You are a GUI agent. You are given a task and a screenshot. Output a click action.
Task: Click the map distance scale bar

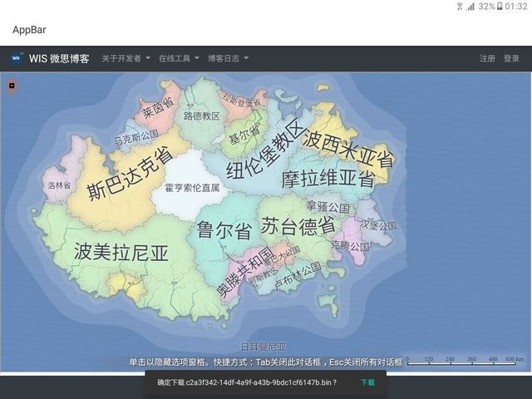[x=465, y=362]
